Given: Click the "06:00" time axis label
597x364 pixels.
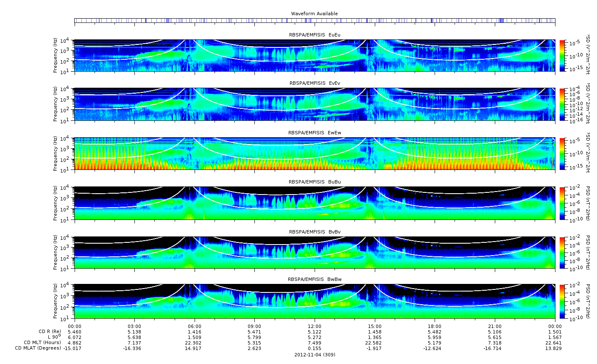Looking at the screenshot, I should click(x=195, y=326).
